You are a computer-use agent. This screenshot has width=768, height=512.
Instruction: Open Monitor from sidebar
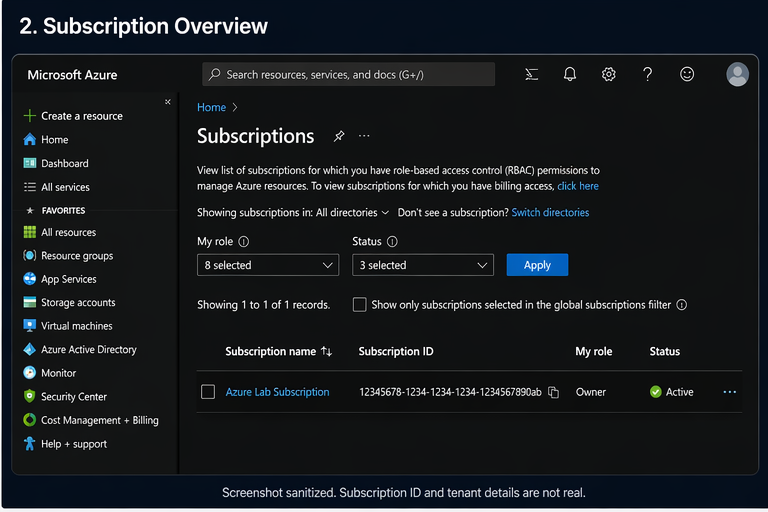pyautogui.click(x=49, y=373)
